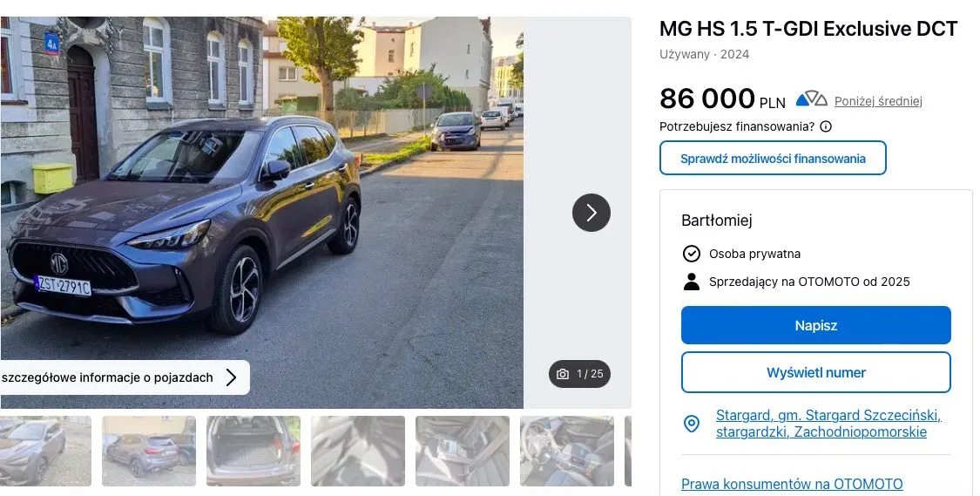
Task: Click the private seller checkmark icon
Action: click(x=692, y=254)
